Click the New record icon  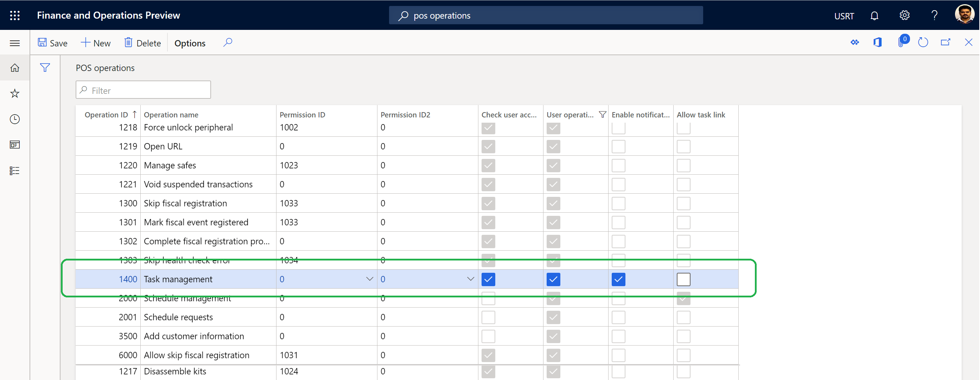(x=94, y=43)
